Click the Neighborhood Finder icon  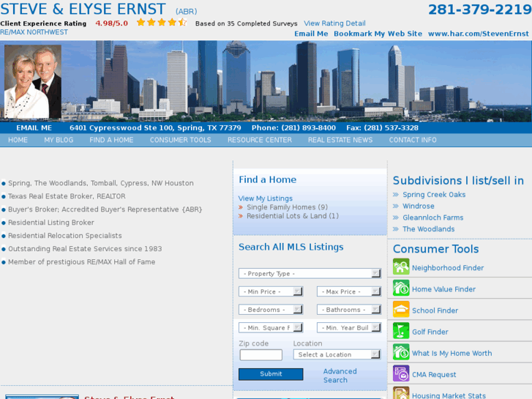(401, 266)
